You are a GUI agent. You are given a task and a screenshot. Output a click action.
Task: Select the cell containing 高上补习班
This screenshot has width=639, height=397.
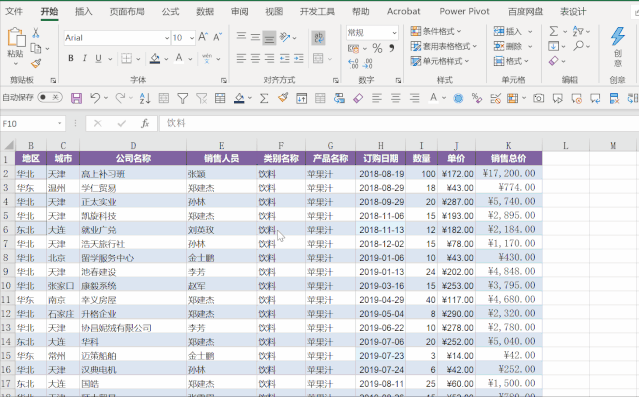click(133, 174)
